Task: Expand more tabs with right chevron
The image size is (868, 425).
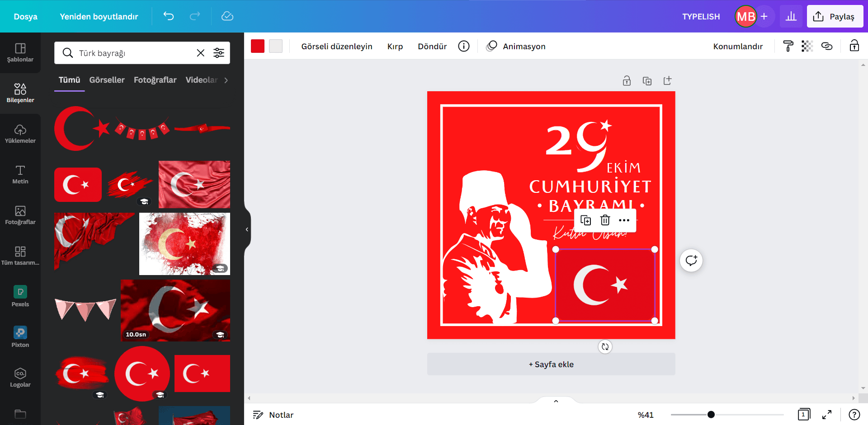Action: (x=226, y=80)
